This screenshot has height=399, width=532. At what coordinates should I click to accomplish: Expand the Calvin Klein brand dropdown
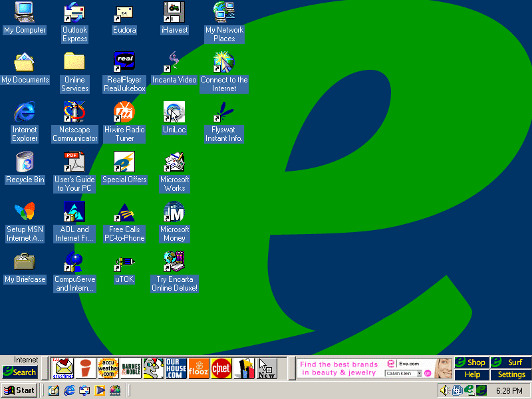(419, 374)
